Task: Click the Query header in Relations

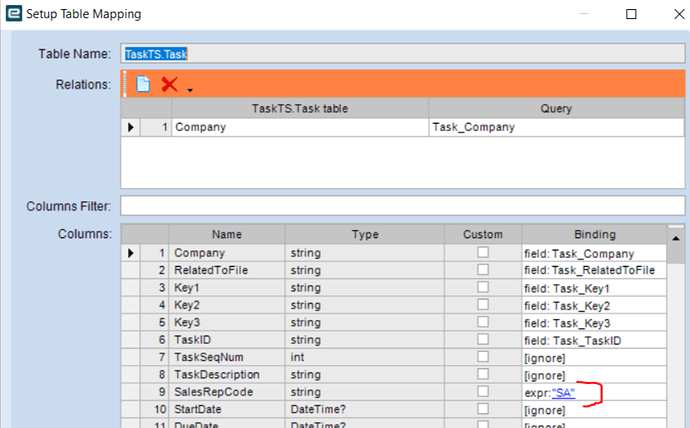Action: click(x=556, y=109)
